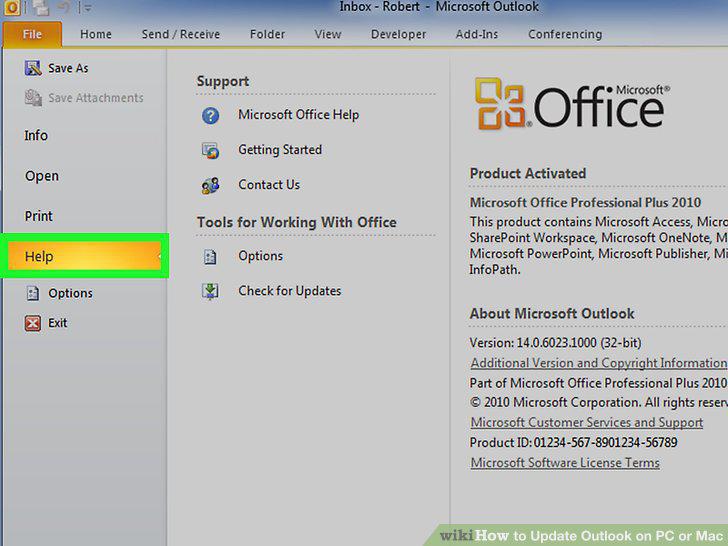Open the File tab

pyautogui.click(x=32, y=34)
